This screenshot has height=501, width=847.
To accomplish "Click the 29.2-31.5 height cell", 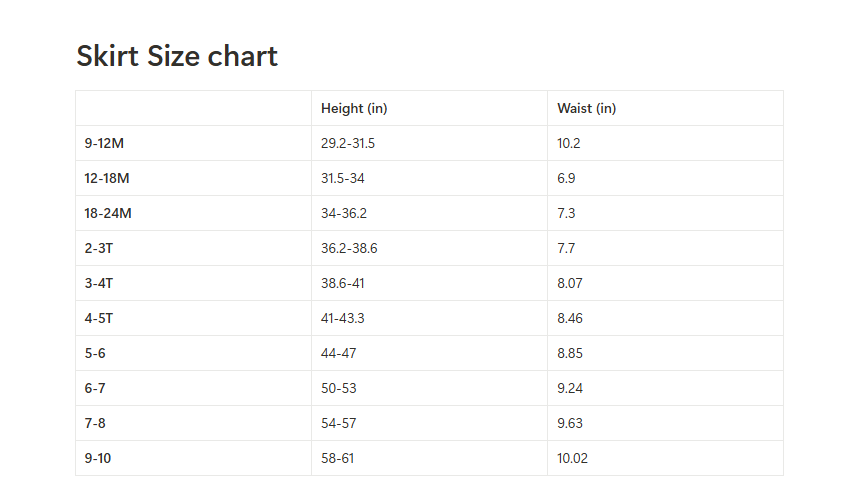I will 348,143.
